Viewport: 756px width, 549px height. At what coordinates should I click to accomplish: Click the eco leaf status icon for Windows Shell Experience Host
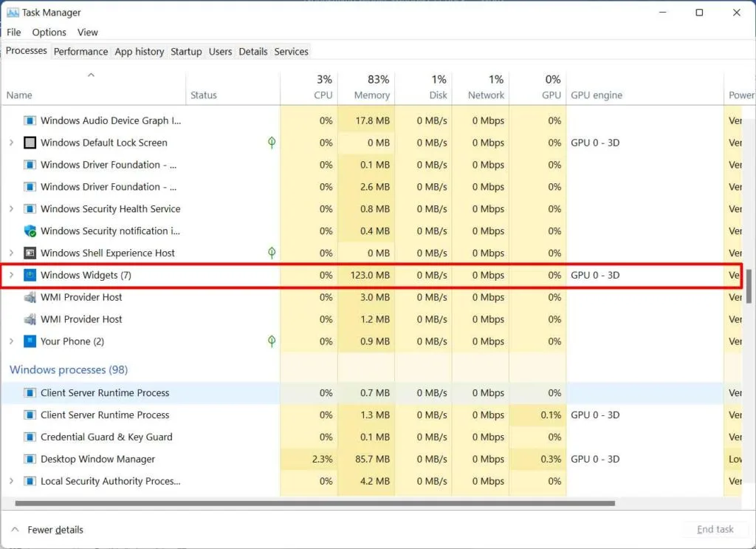tap(272, 253)
